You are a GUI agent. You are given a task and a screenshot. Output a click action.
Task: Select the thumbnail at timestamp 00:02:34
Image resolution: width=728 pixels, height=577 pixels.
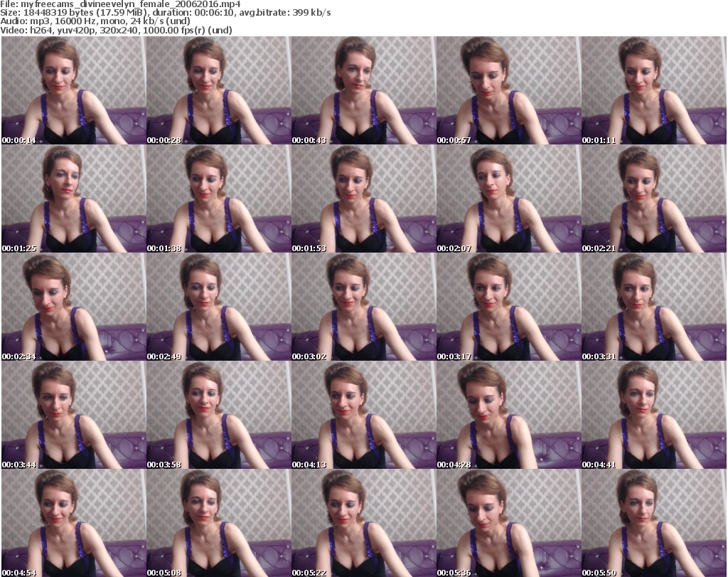coord(74,307)
